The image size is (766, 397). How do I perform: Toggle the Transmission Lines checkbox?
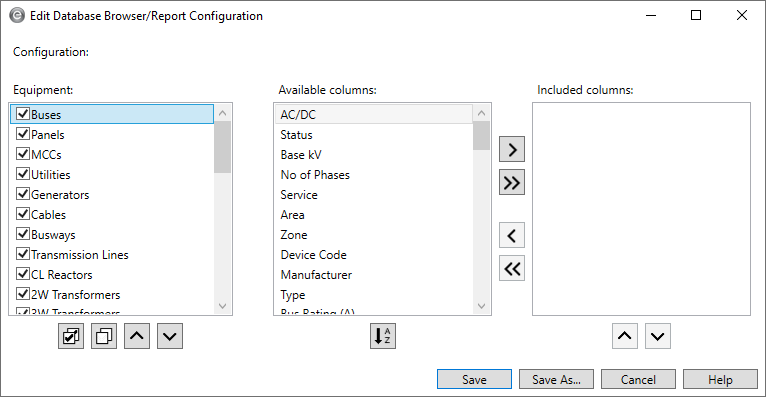23,254
